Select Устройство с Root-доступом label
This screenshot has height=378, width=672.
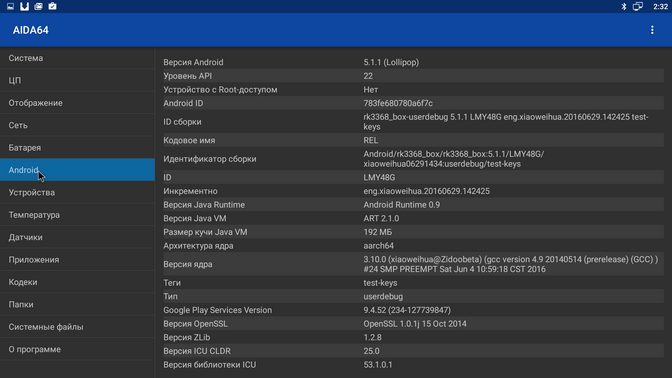220,90
